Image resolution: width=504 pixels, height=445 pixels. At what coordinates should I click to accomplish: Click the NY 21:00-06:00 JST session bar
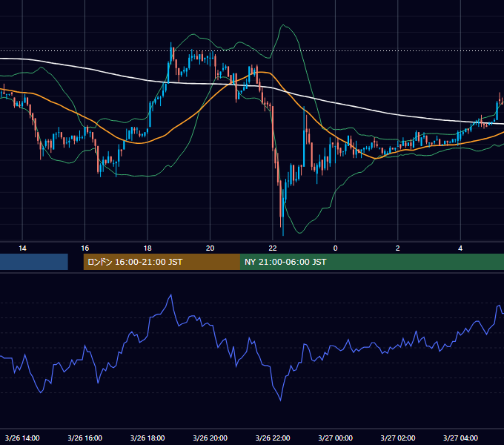point(372,262)
